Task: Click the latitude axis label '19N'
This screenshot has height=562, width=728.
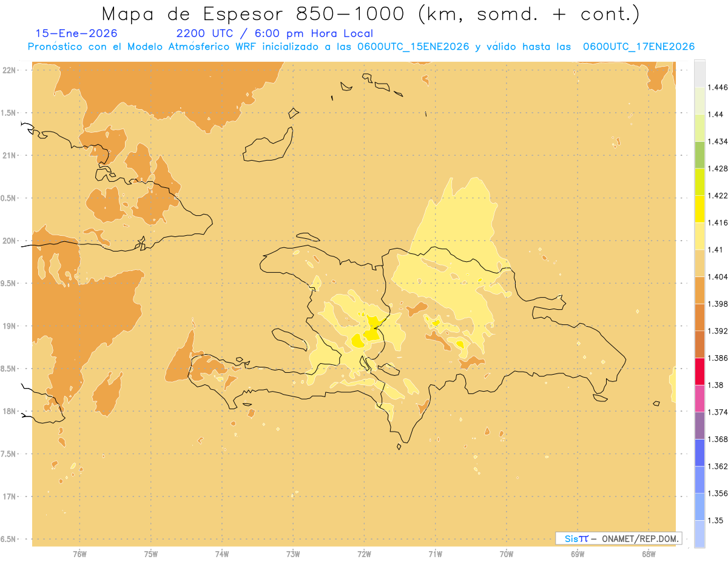Action: tap(9, 326)
